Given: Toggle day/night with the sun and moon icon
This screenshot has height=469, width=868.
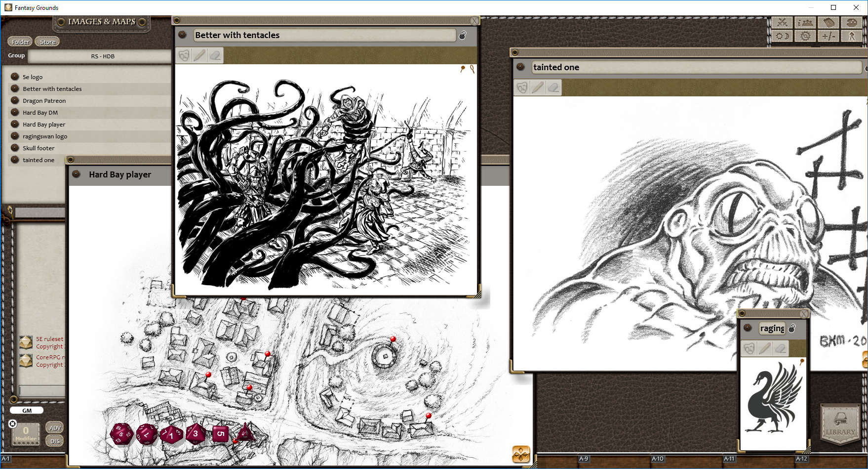Looking at the screenshot, I should [782, 36].
